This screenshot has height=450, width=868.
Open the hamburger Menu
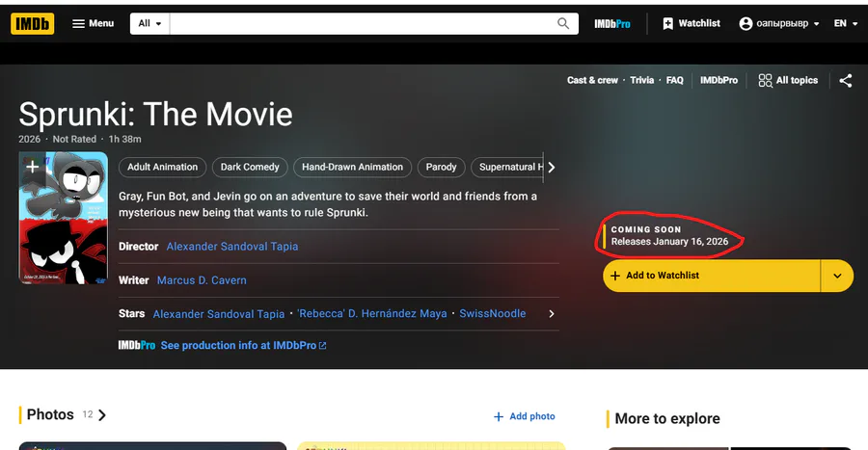pos(93,24)
